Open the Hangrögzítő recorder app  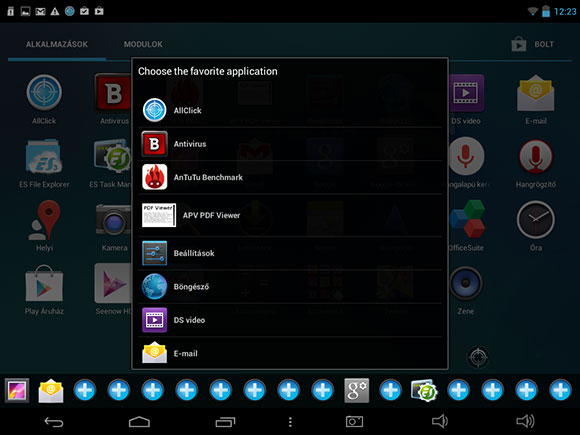pos(536,163)
